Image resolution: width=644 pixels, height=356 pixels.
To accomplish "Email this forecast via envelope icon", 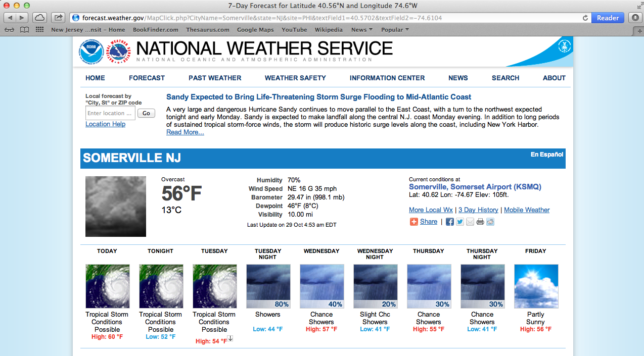I will pos(470,222).
